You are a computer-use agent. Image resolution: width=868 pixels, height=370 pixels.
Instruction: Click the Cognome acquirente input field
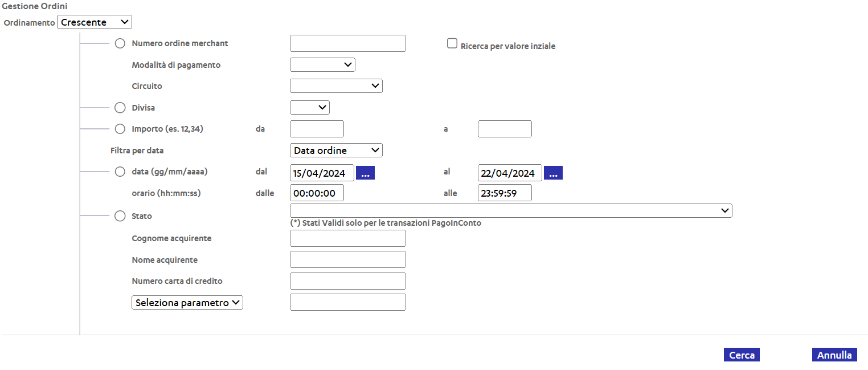tap(348, 238)
